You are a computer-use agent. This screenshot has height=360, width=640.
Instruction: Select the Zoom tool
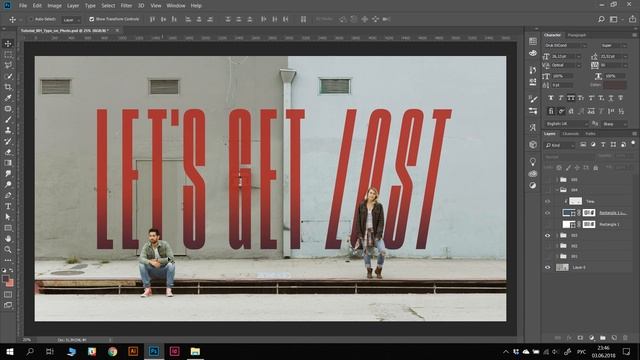point(8,249)
